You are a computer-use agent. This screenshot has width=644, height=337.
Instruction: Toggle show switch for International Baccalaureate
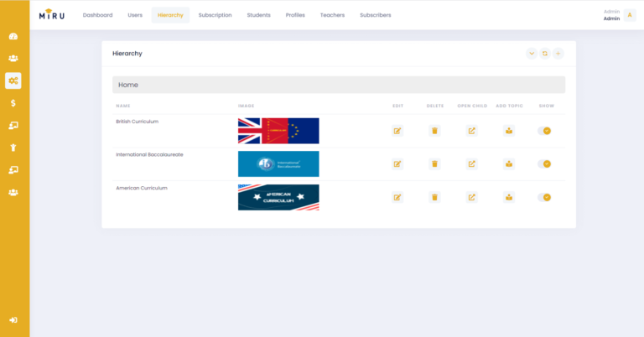pyautogui.click(x=545, y=163)
